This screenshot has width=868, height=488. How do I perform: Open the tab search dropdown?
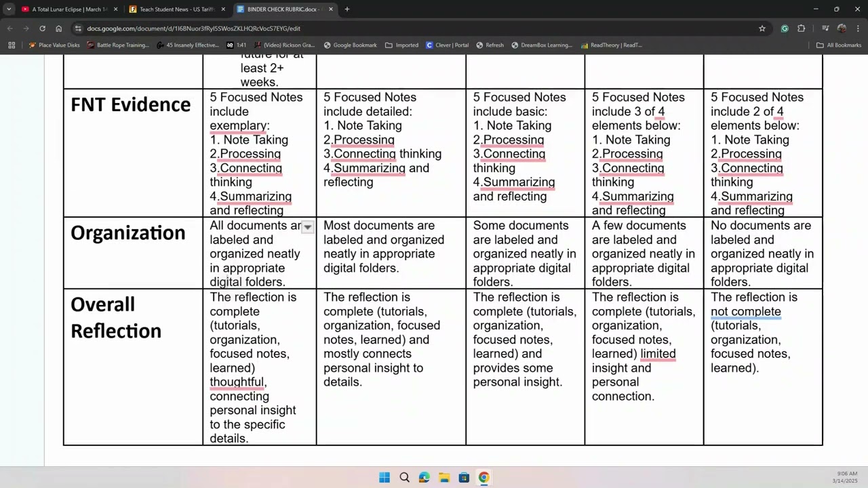click(8, 9)
